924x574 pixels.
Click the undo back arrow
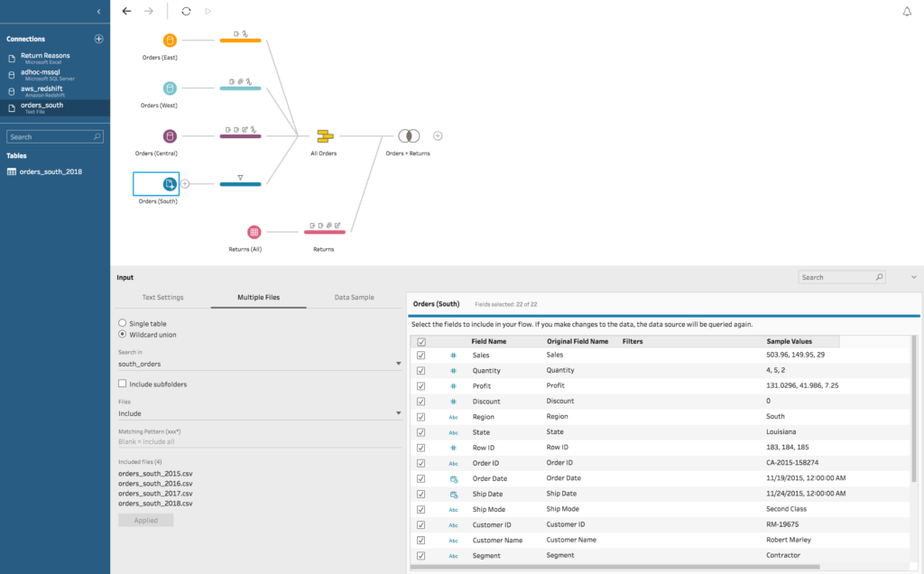tap(126, 11)
